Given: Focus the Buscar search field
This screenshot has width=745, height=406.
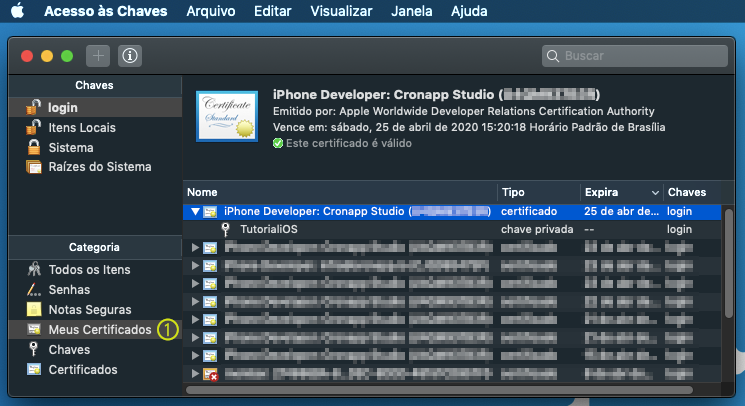Looking at the screenshot, I should tap(634, 56).
